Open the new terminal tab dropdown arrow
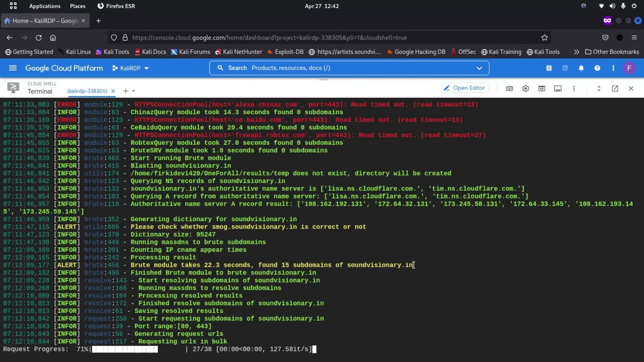The image size is (644, 362). click(133, 91)
